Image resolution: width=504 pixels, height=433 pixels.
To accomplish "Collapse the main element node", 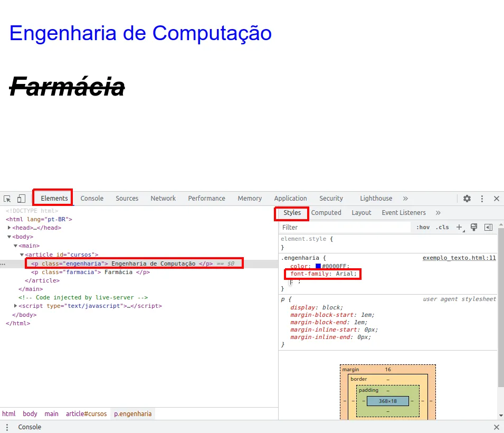I will click(x=15, y=246).
